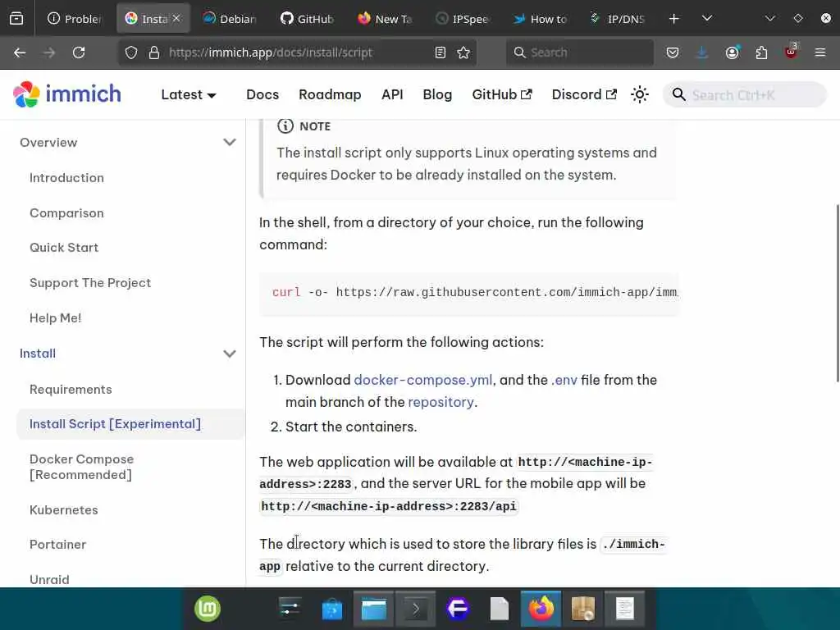Open API in the navbar
This screenshot has height=630, width=840.
[392, 94]
